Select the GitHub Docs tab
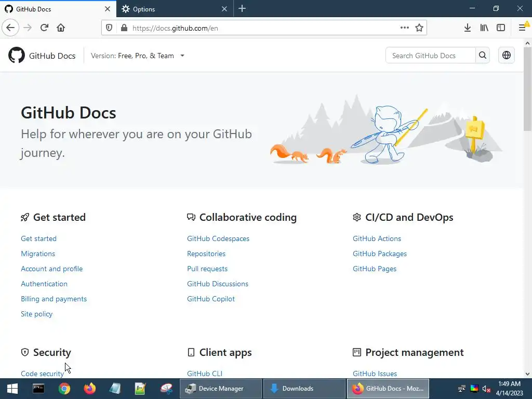The height and width of the screenshot is (399, 532). click(x=58, y=9)
